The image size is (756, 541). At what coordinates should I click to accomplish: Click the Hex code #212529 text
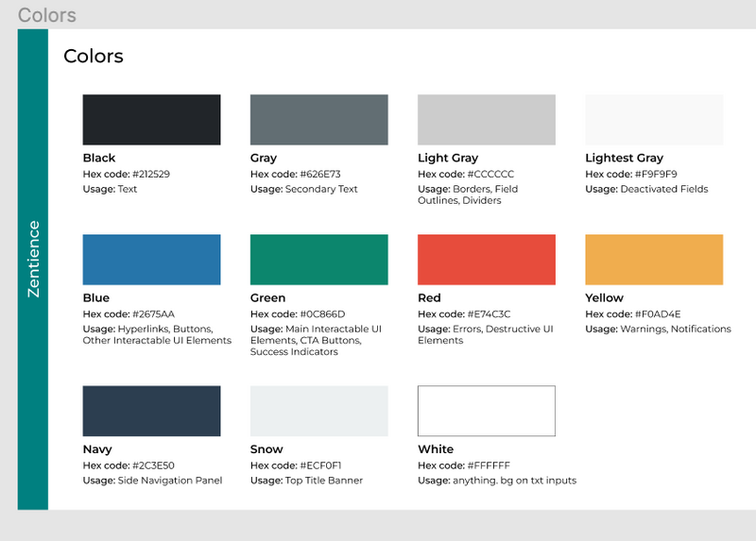click(127, 174)
